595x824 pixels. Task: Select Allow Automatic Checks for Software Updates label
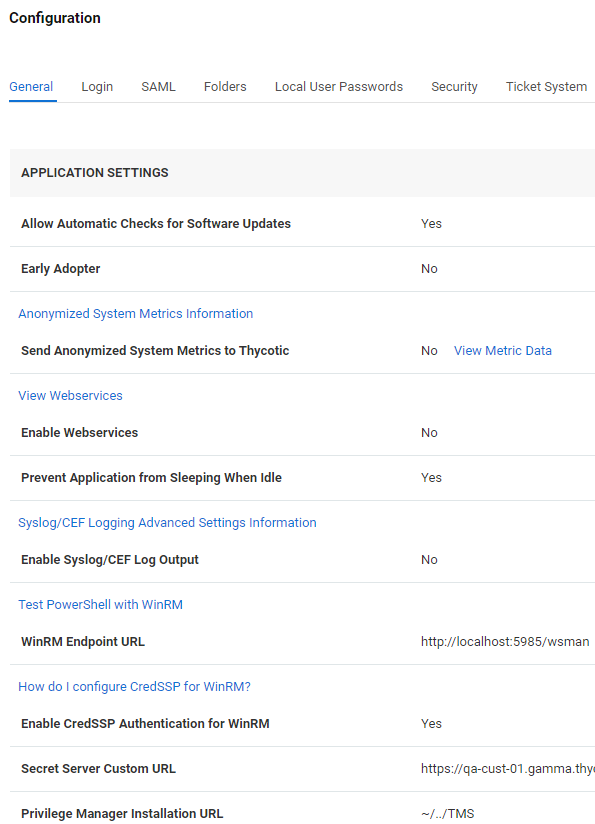[x=156, y=224]
